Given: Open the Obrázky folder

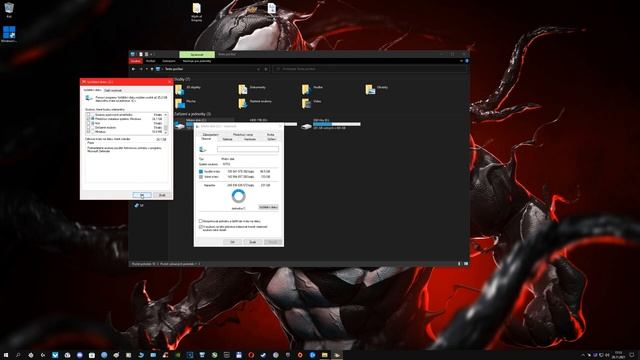Looking at the screenshot, I should coord(370,89).
